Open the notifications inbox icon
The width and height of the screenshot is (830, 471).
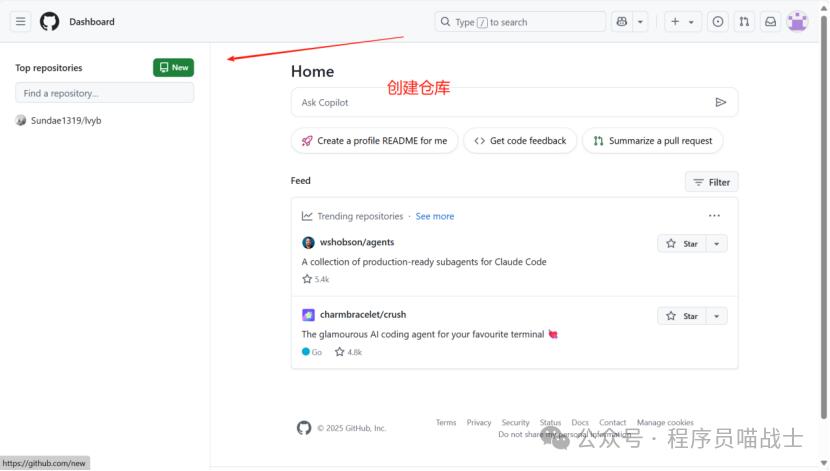770,22
